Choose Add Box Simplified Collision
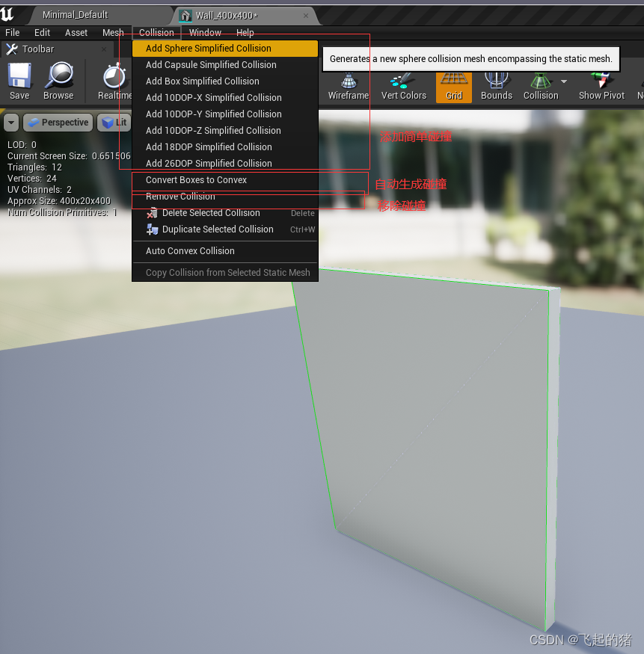 point(225,81)
